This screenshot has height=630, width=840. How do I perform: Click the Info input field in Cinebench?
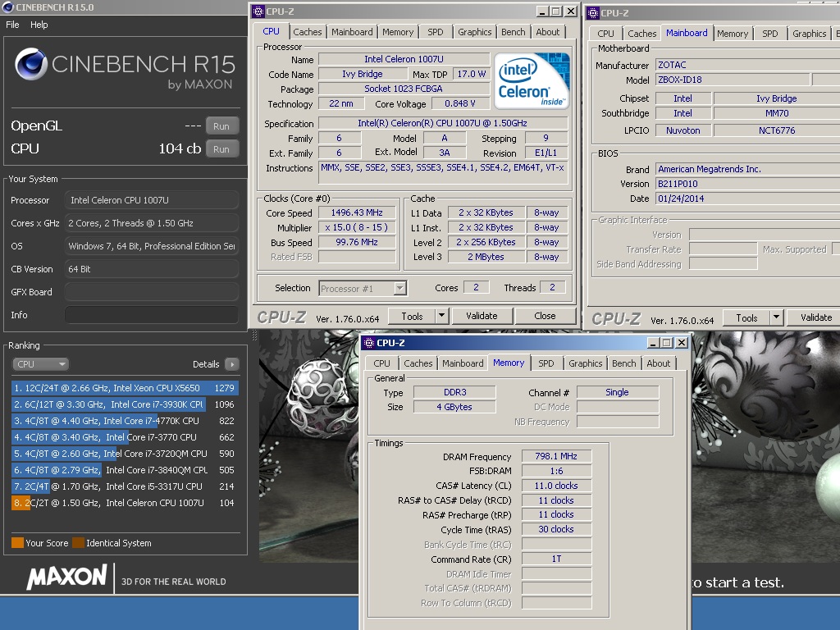(152, 315)
